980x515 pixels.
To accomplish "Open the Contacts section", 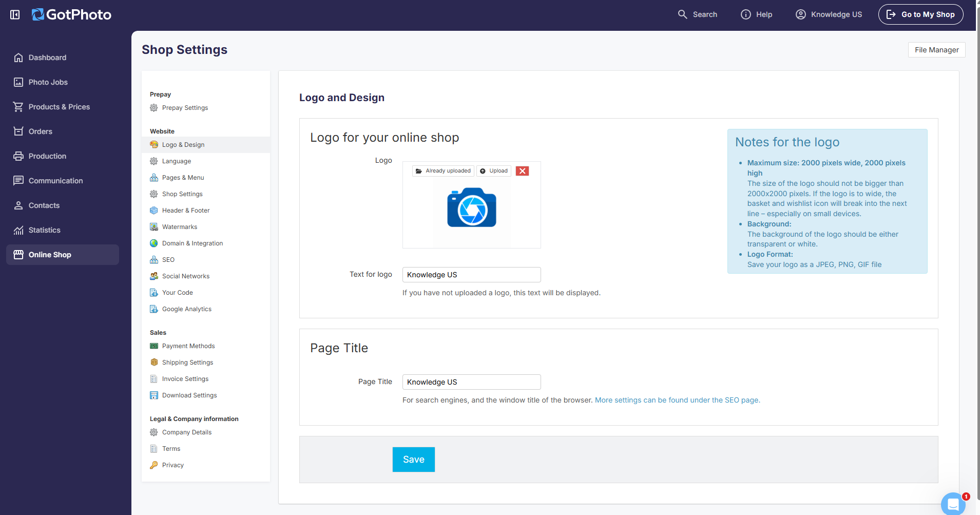I will point(63,205).
